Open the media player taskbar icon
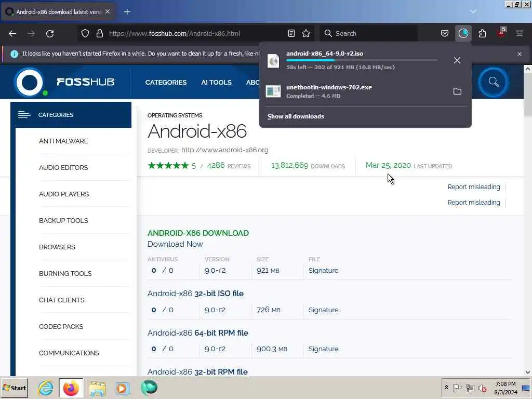Viewport: 532px width, 399px height. pyautogui.click(x=123, y=388)
